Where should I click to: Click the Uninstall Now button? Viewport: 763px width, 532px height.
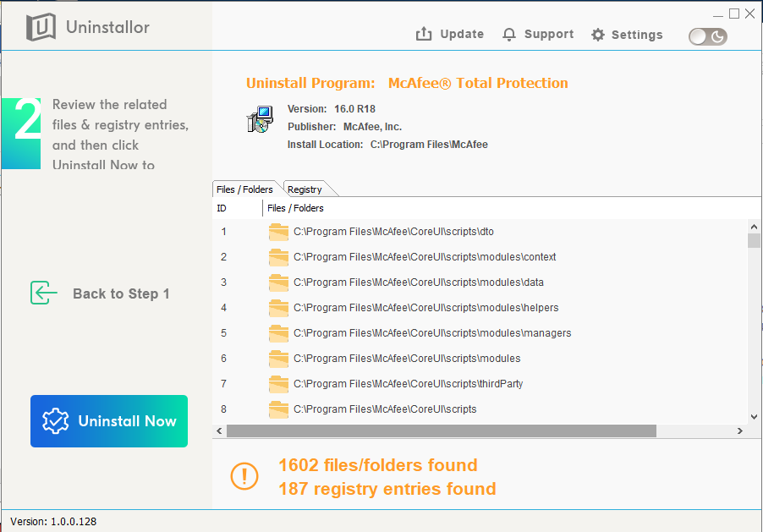click(x=109, y=421)
